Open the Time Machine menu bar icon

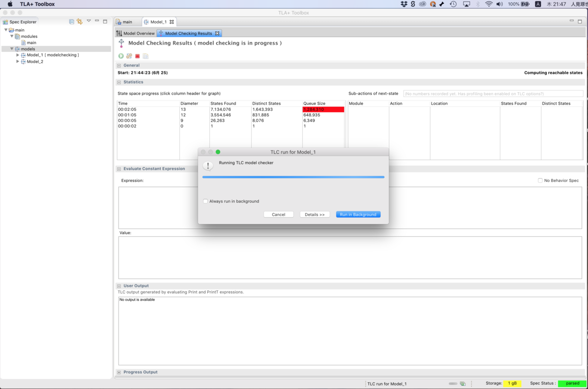pyautogui.click(x=453, y=4)
